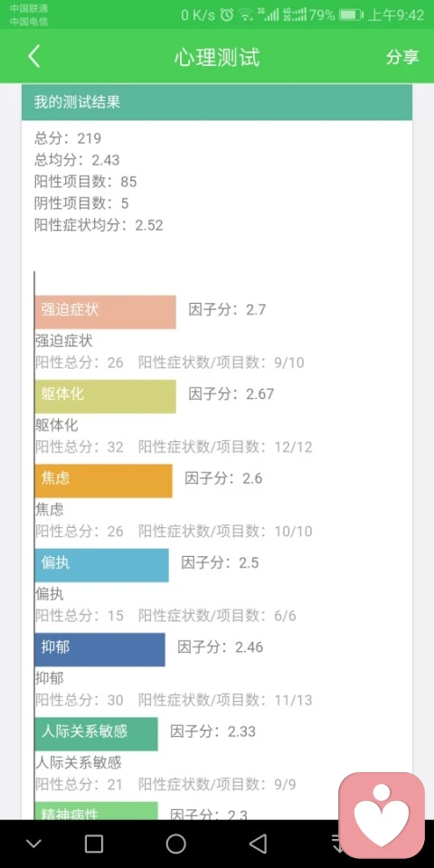Tap the 总分：219 score line
Viewport: 434px width, 868px height.
click(x=68, y=137)
